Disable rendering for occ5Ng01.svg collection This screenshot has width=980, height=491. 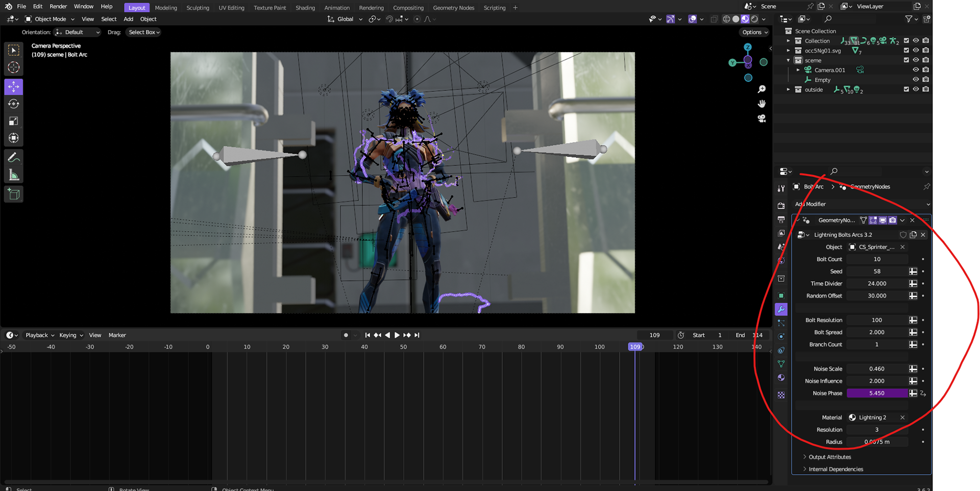pyautogui.click(x=925, y=51)
